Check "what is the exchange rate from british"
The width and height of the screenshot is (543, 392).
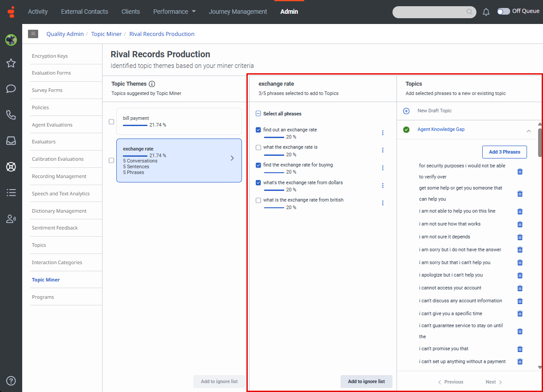tap(258, 200)
